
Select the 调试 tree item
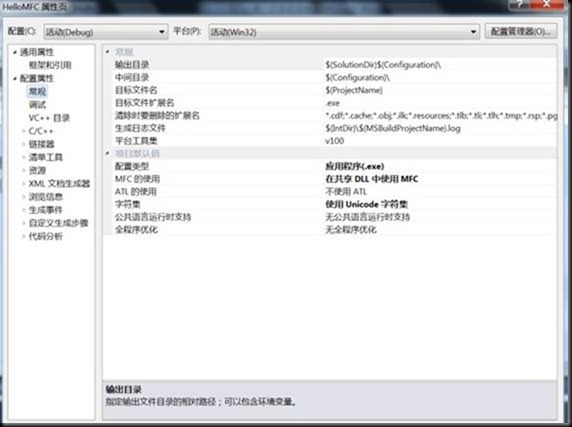[x=37, y=105]
